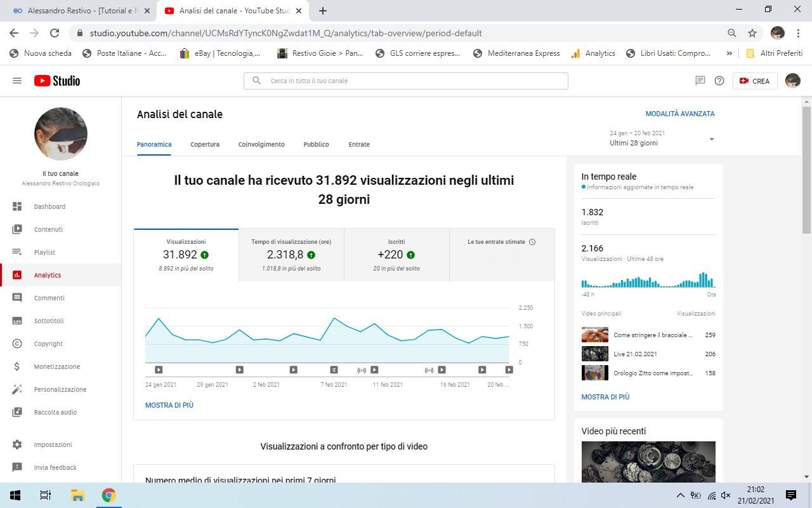Click the first live stream marker on chart
812x508 pixels.
coord(362,370)
